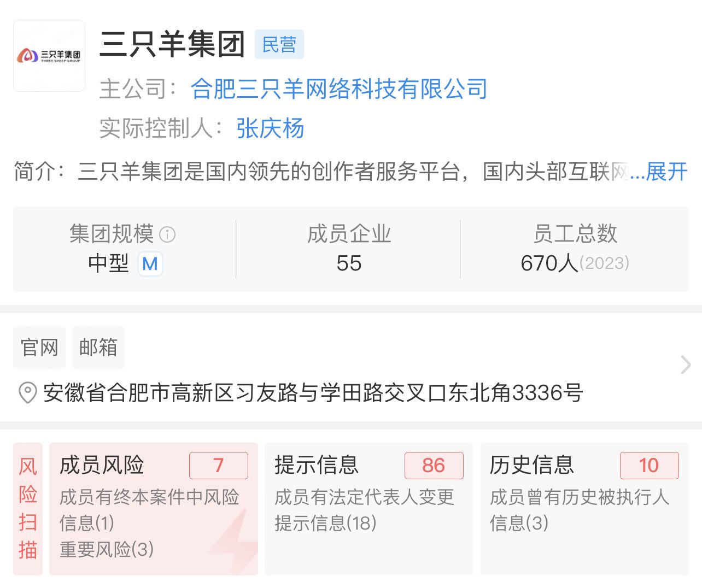This screenshot has width=702, height=588.
Task: Click the right chevron arrow in contact row
Action: click(686, 364)
